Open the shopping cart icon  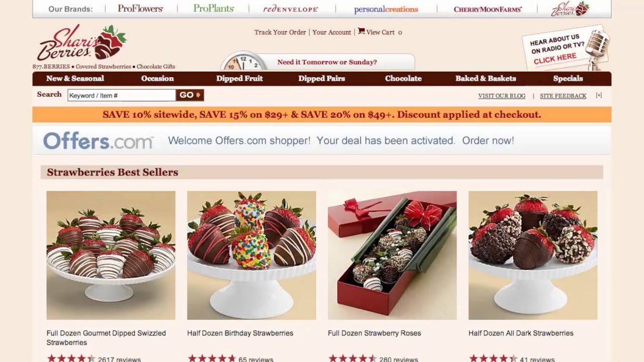[x=361, y=31]
